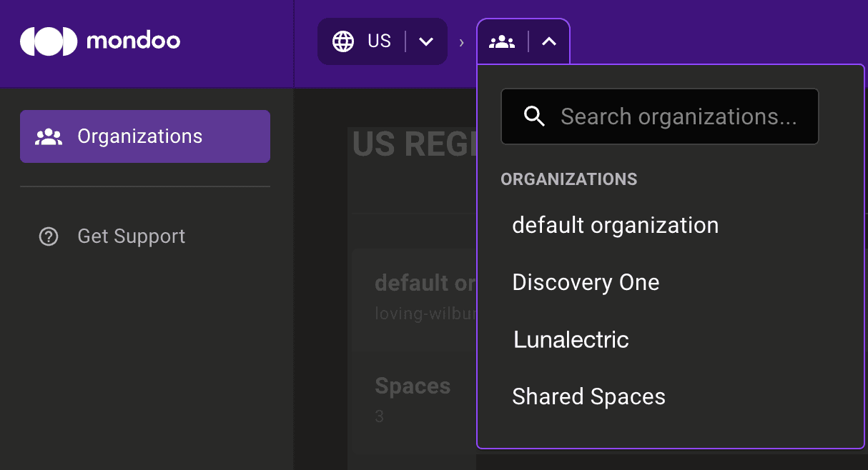Screen dimensions: 868x470
Task: Click the people icon beside Organizations sidebar label
Action: 47,136
